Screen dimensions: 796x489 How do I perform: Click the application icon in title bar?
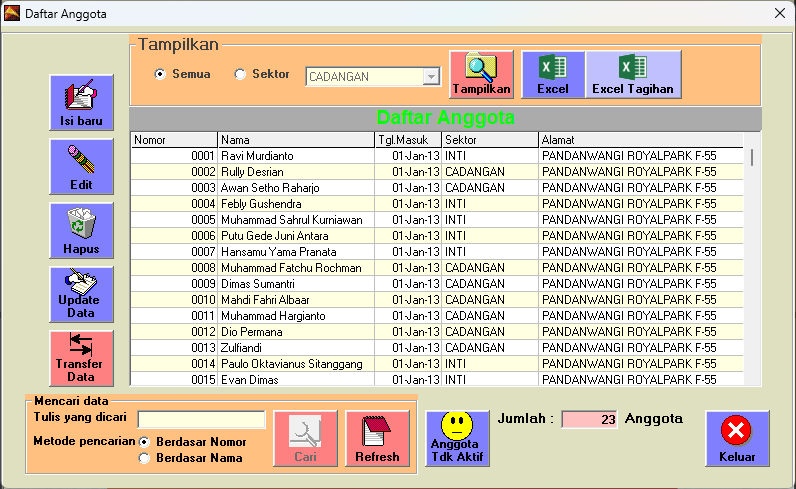coord(12,13)
